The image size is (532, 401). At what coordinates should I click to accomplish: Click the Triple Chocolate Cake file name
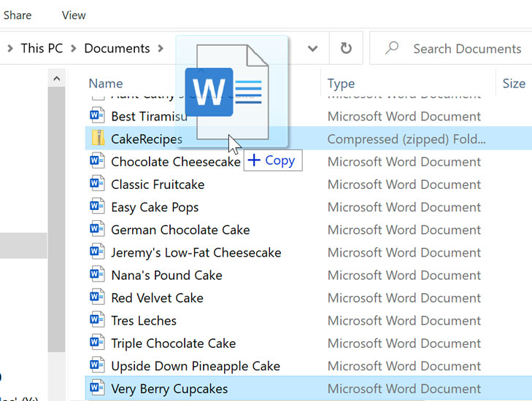174,343
